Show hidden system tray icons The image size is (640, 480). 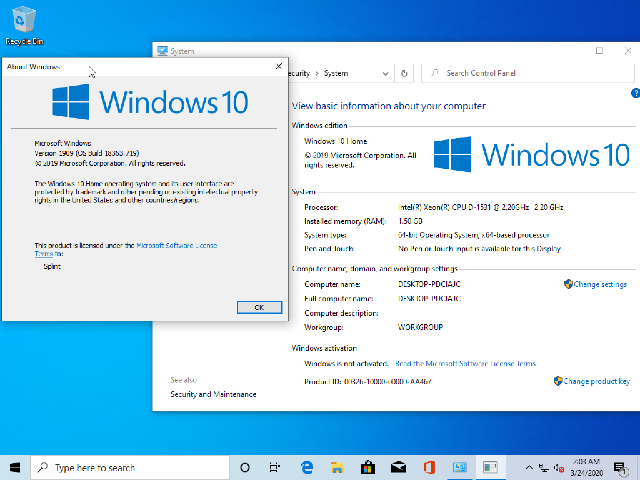[529, 468]
